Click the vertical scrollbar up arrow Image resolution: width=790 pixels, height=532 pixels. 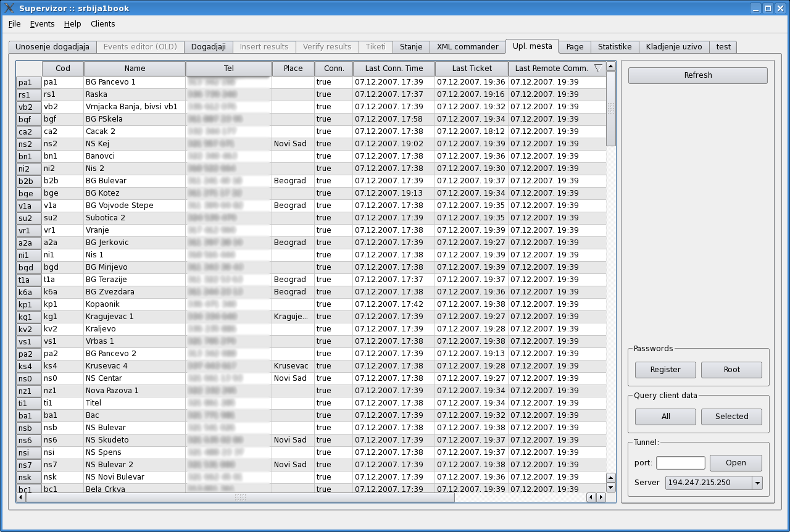(x=611, y=66)
